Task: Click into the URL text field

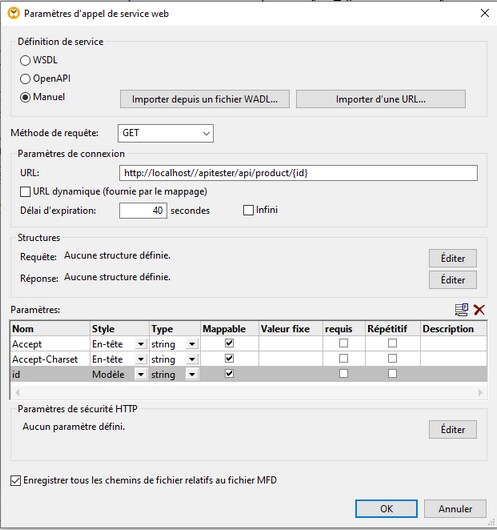Action: pyautogui.click(x=298, y=173)
